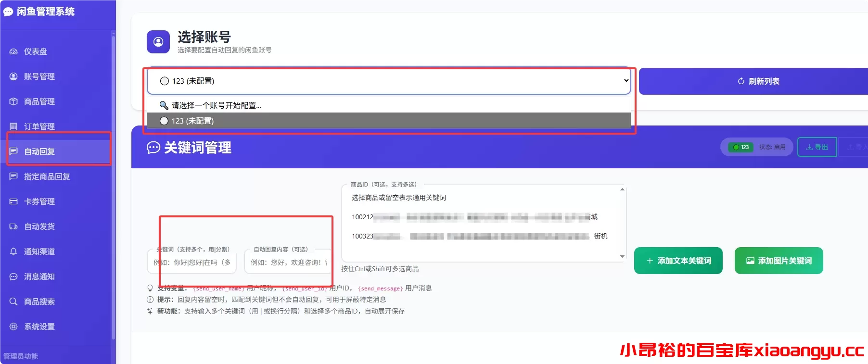
Task: Click the download icon on 导出 button
Action: pos(809,147)
